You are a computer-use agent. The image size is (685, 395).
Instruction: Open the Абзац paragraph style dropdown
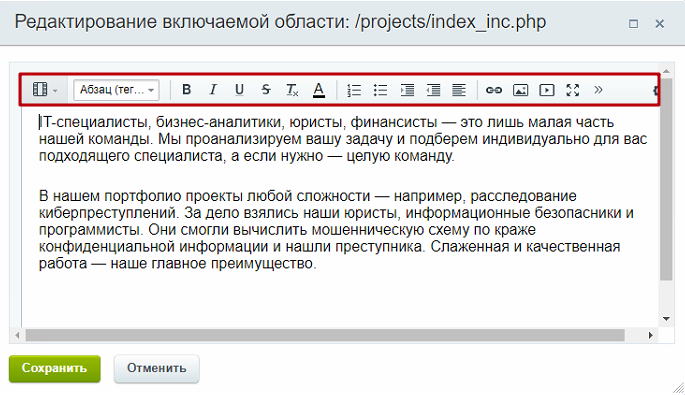click(116, 90)
